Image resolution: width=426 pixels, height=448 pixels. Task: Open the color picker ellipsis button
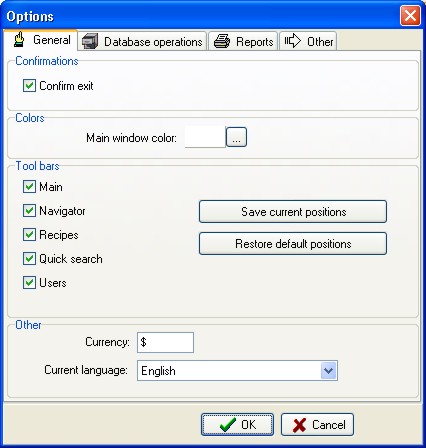(236, 137)
